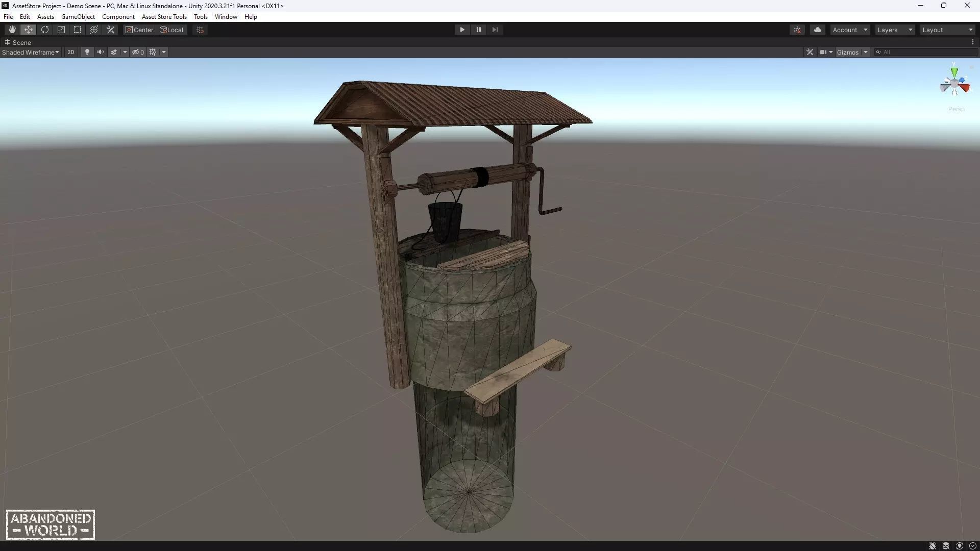Open scene camera settings dropdown

826,52
